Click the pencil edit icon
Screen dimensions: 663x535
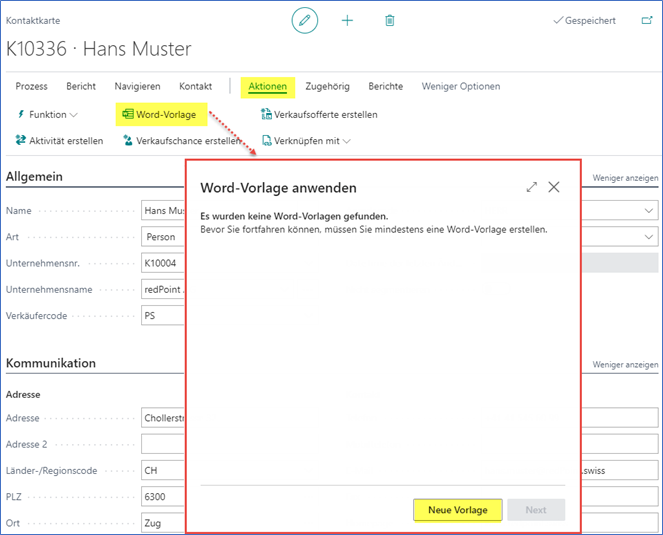307,20
